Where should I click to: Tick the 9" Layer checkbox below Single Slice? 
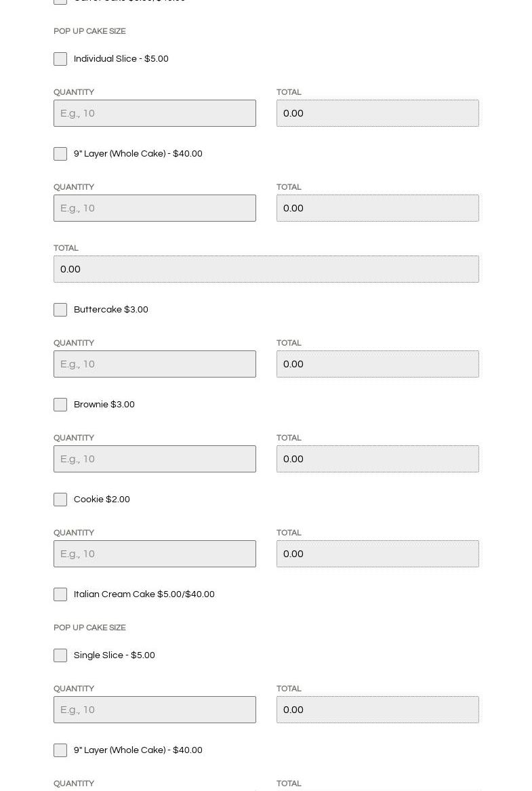[x=60, y=750]
